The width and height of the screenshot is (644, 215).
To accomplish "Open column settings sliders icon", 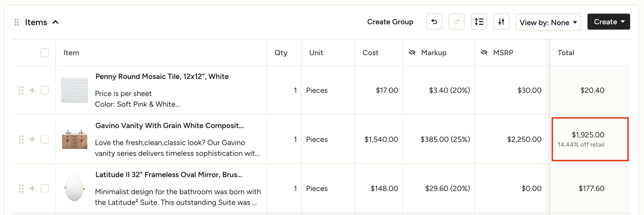I will 501,22.
